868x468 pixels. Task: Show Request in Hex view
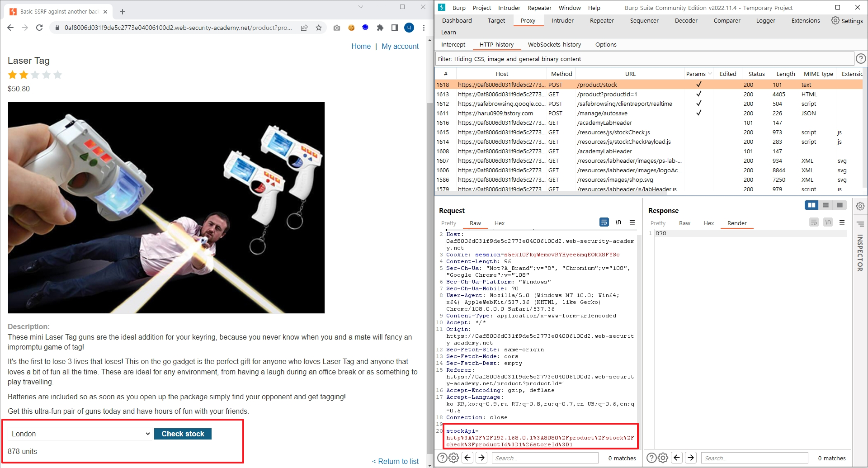(x=500, y=223)
